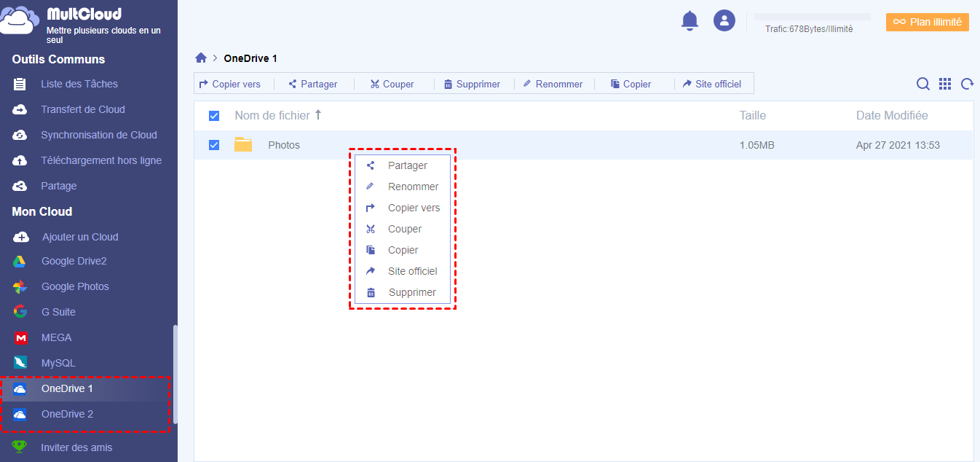Open the search magnifier icon

pos(922,84)
